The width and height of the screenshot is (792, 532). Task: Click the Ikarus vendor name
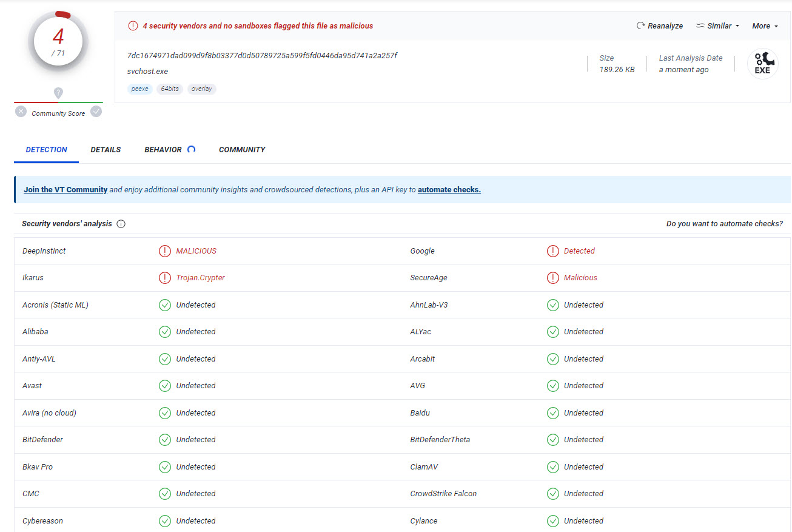33,278
